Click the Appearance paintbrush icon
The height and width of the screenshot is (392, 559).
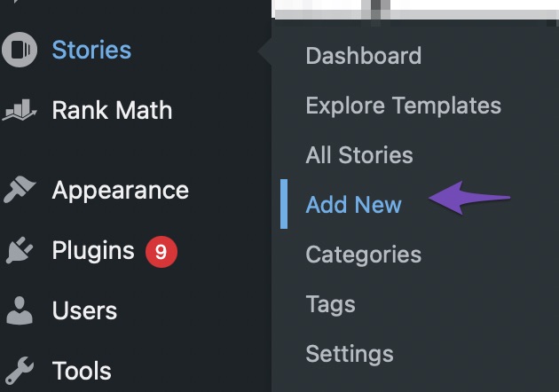(x=20, y=189)
